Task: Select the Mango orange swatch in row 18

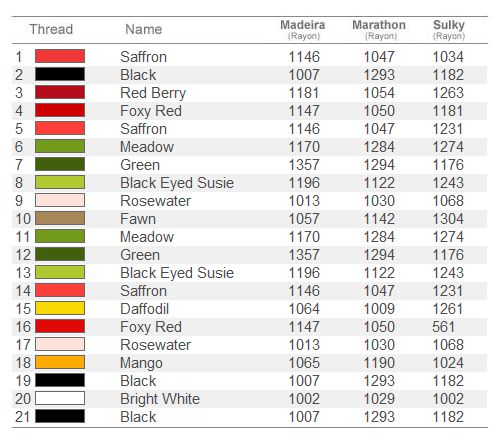Action: coord(60,362)
